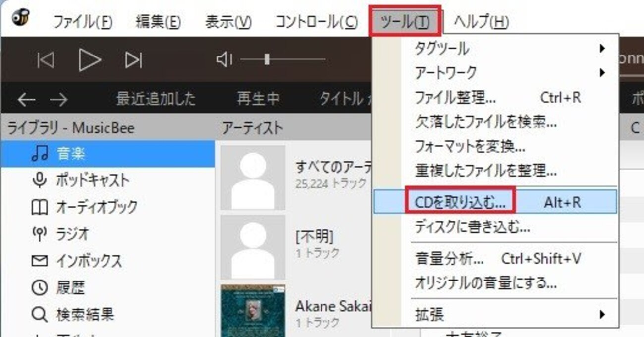Open インボックス in the sidebar
The image size is (644, 337).
point(107,261)
